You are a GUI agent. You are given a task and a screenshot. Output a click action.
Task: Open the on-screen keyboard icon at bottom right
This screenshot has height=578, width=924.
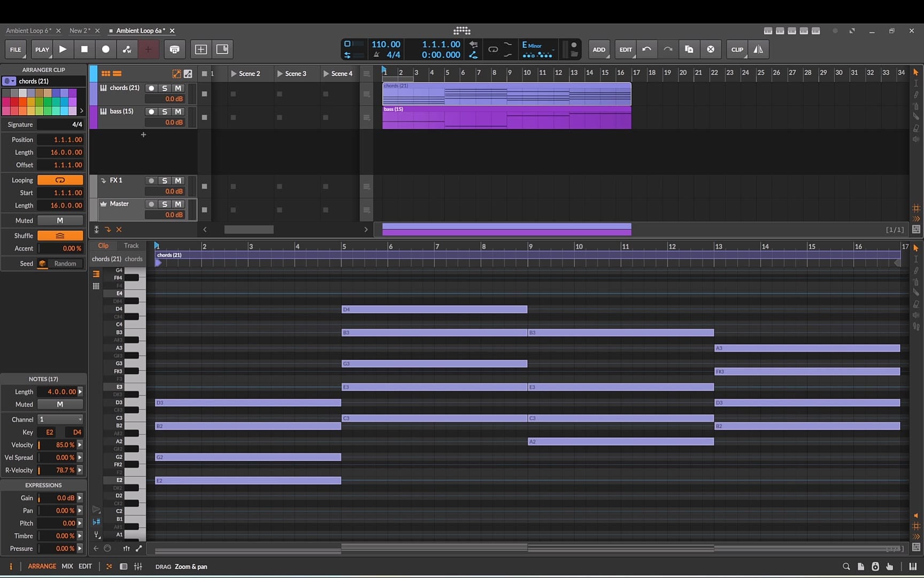click(x=912, y=566)
